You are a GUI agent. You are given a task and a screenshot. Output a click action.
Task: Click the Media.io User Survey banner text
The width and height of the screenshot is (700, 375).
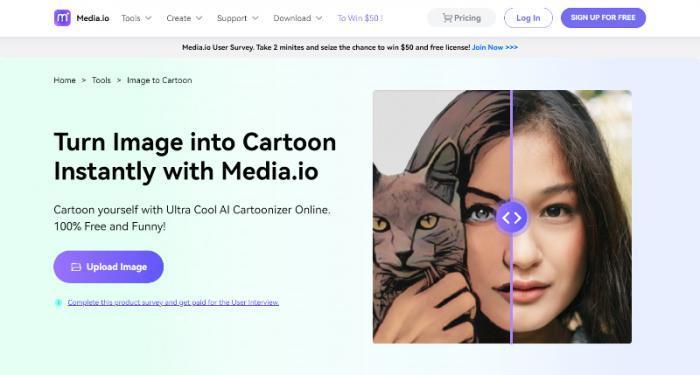(x=326, y=47)
